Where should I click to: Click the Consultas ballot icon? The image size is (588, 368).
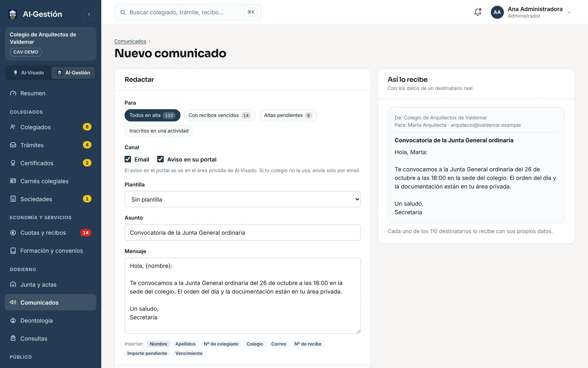(x=13, y=339)
